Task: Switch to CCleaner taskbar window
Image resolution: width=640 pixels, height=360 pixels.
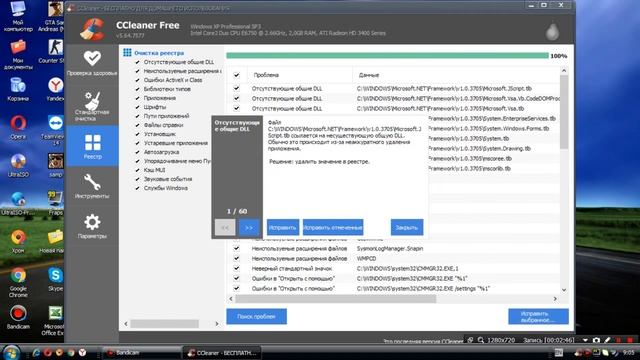Action: 222,353
